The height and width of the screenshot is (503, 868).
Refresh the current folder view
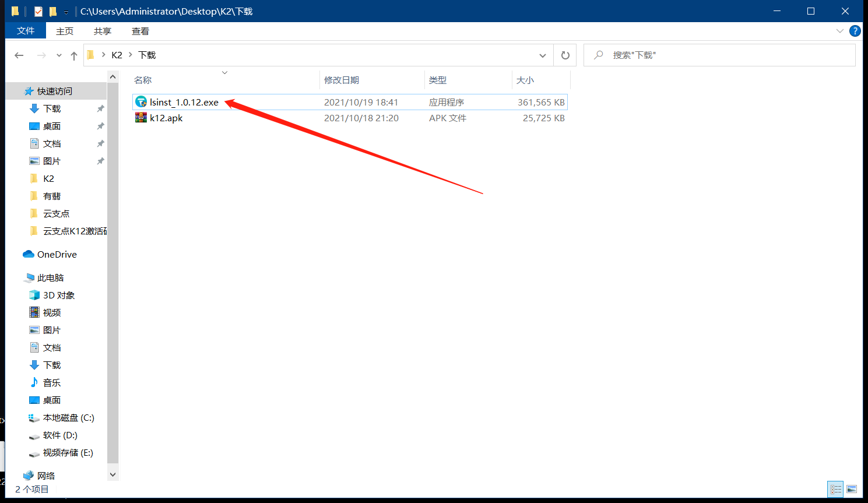565,55
